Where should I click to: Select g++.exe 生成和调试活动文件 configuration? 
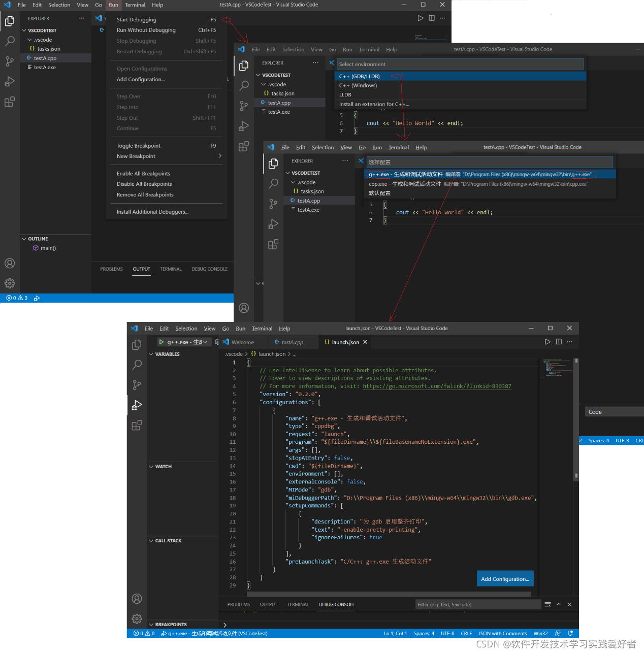coord(490,174)
